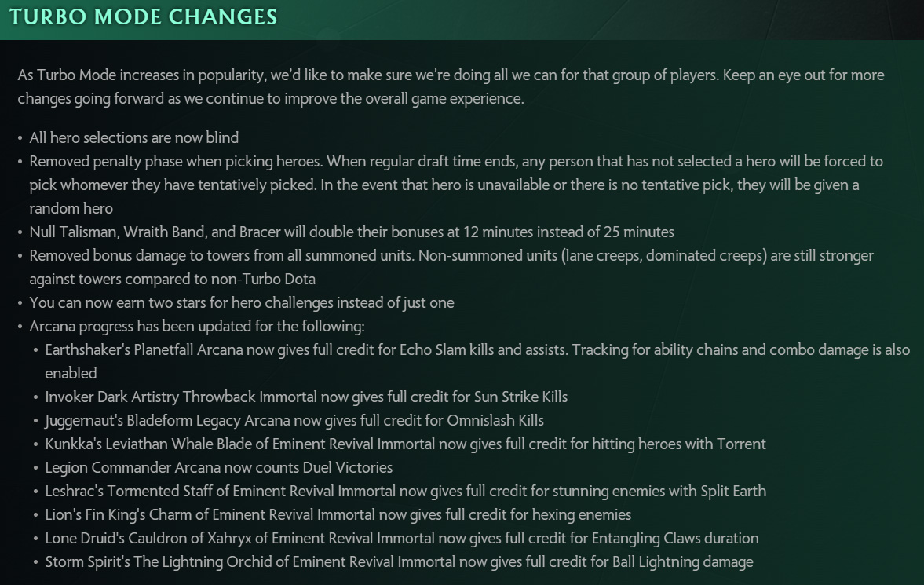Click the Earthshaker's Planetfall Arcana entry
924x585 pixels.
[x=477, y=361]
